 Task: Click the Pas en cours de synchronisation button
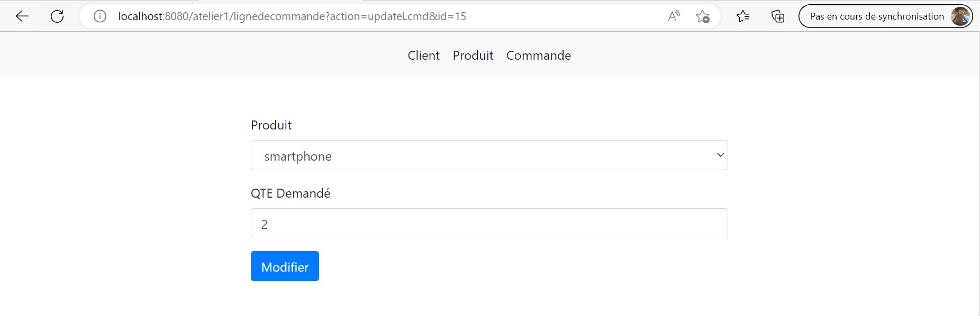click(876, 16)
